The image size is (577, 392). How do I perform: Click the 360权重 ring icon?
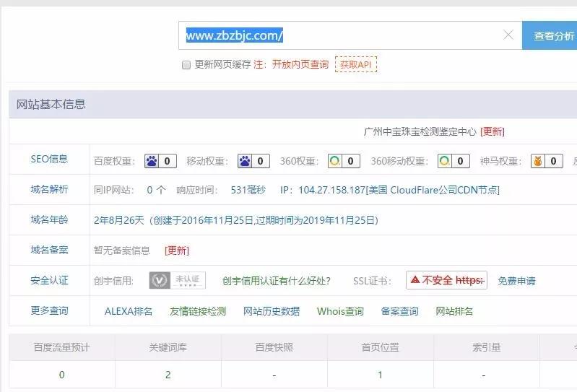(334, 161)
